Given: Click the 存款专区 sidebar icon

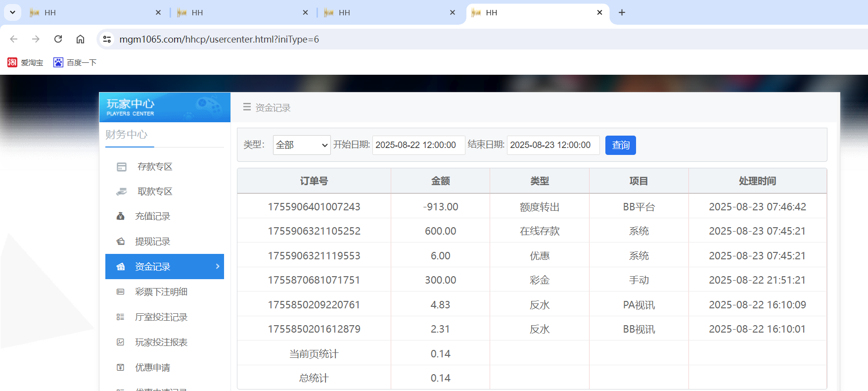Looking at the screenshot, I should pos(122,167).
